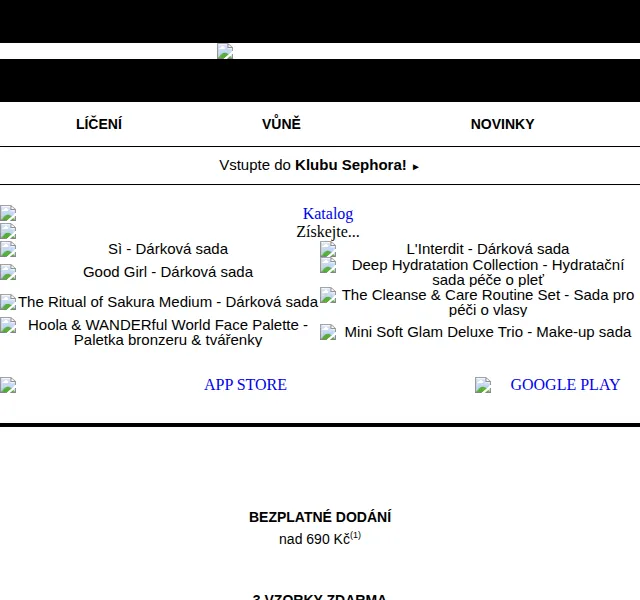Open the VŮNĚ menu category
The width and height of the screenshot is (640, 600).
pos(281,124)
